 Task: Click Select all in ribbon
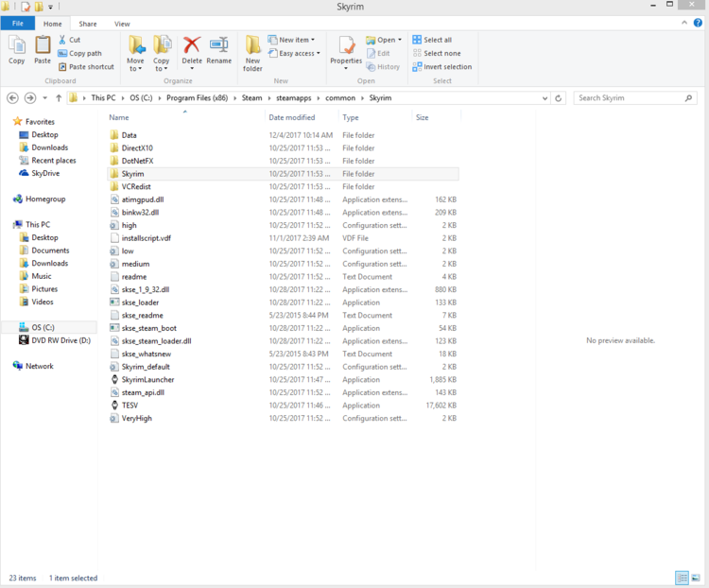tap(432, 40)
